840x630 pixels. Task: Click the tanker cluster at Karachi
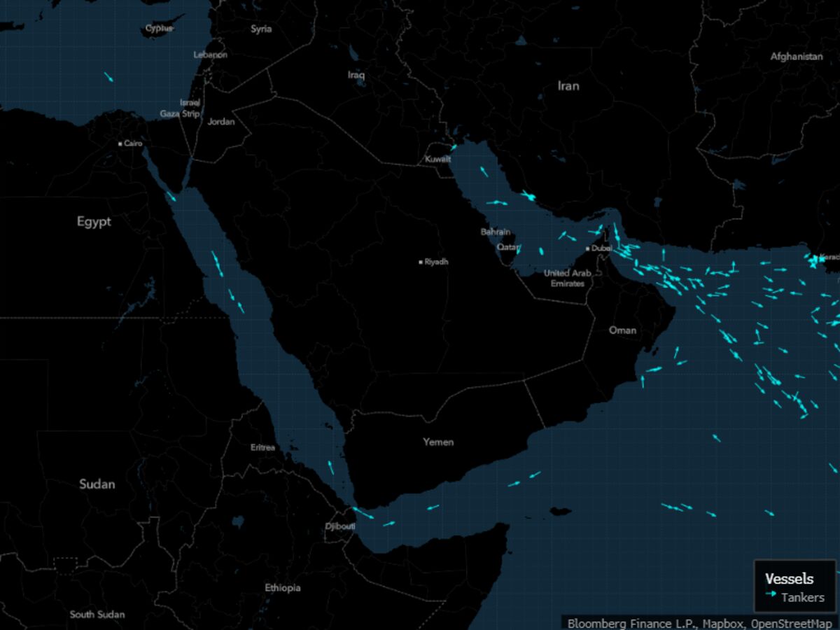[x=814, y=260]
